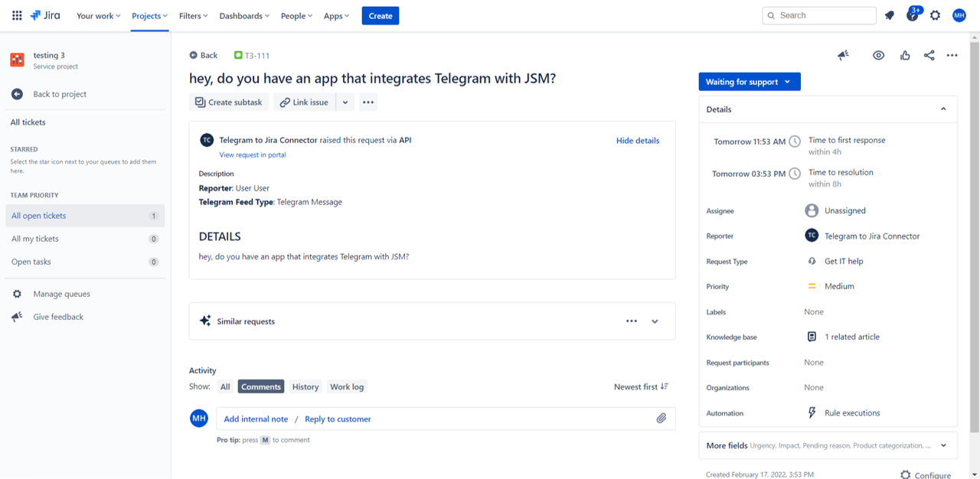
Task: Select Open tasks queue
Action: pyautogui.click(x=85, y=262)
